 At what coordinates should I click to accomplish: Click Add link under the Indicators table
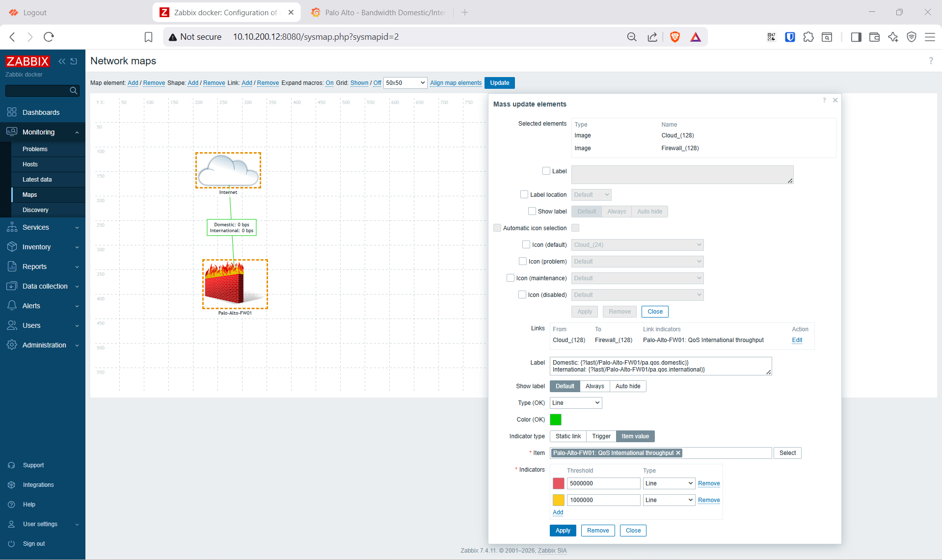tap(558, 512)
